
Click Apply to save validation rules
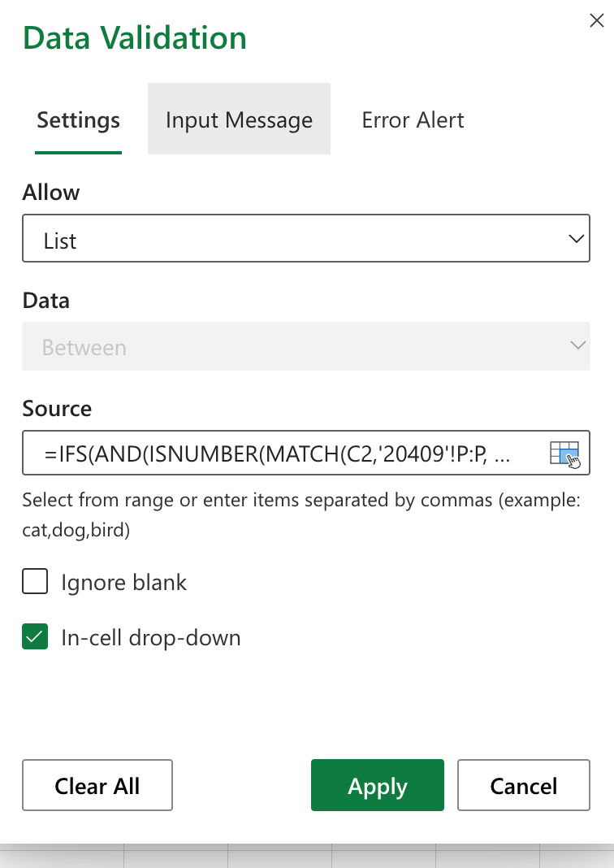[x=377, y=785]
